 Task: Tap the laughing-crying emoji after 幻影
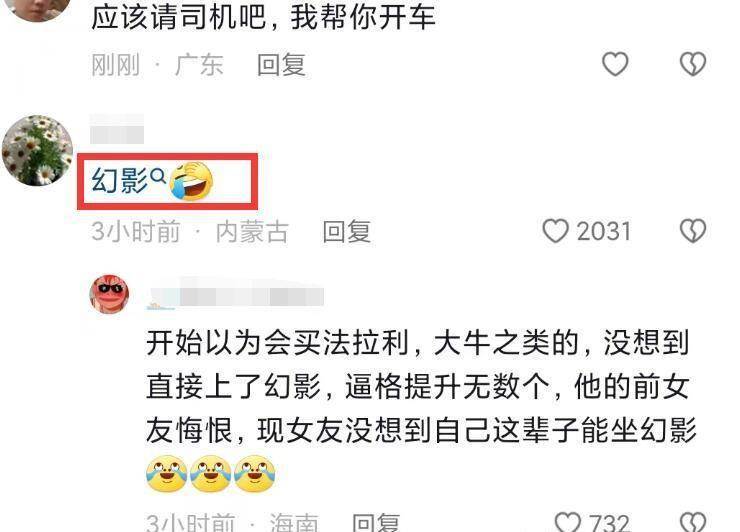191,181
